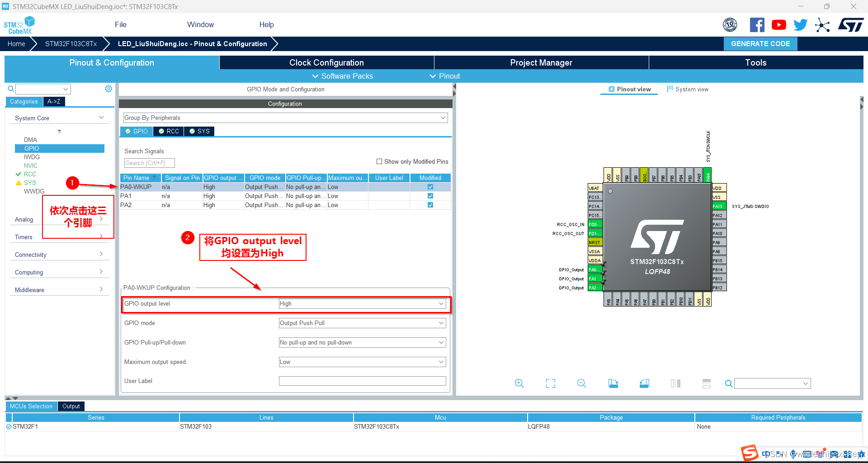This screenshot has width=868, height=463.
Task: Click the green PA1 pin on chip
Action: 594,279
